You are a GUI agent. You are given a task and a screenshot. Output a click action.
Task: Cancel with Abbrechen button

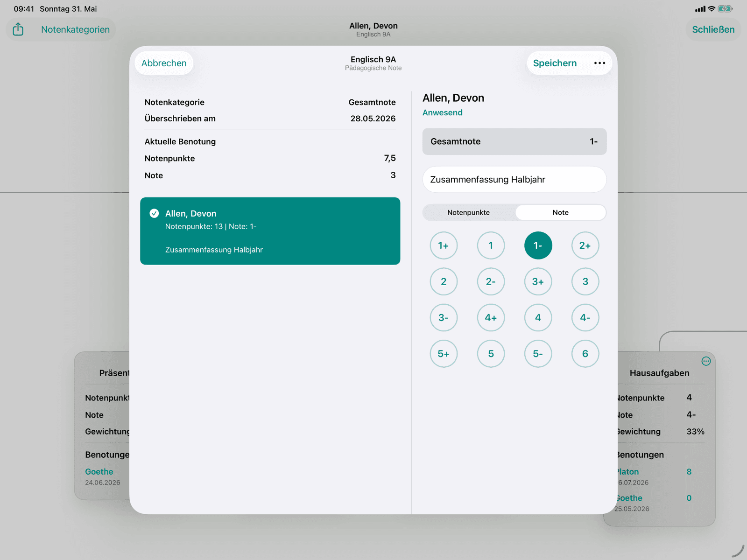tap(164, 63)
